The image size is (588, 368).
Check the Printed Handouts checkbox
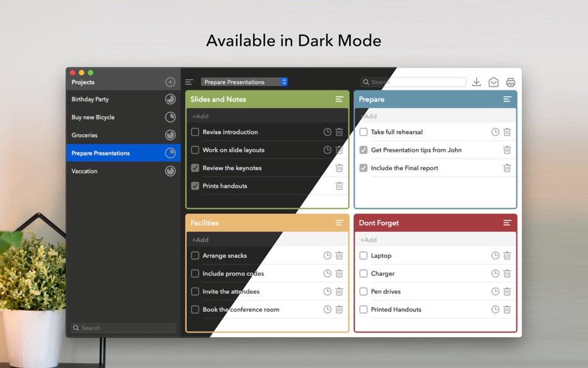(x=363, y=309)
